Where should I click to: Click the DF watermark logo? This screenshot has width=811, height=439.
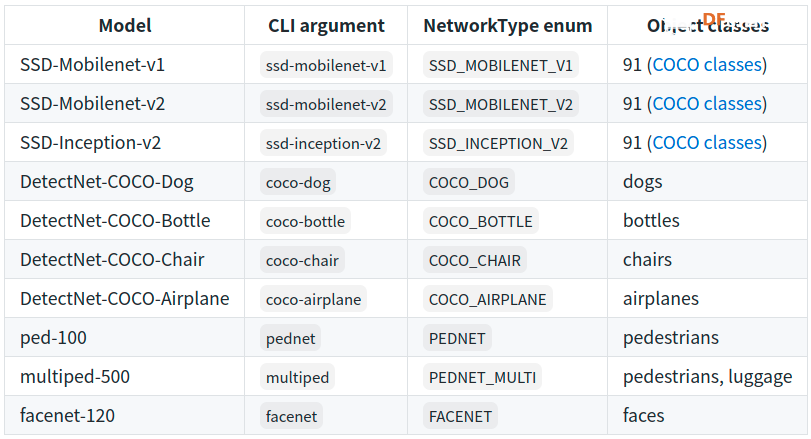point(714,19)
